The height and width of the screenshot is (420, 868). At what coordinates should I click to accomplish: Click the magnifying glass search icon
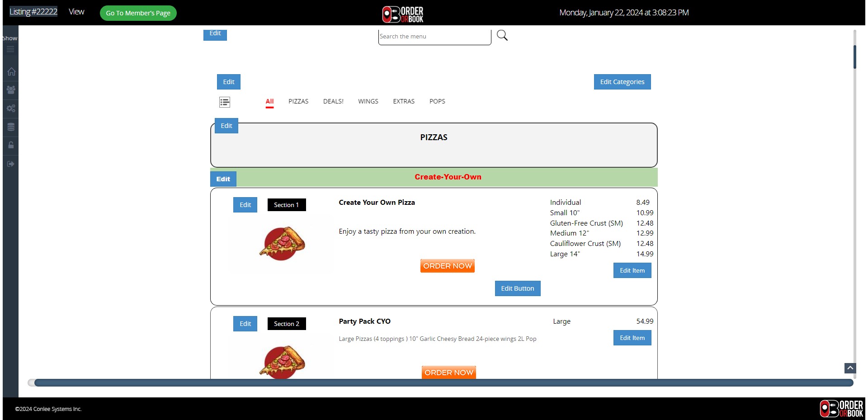[502, 35]
